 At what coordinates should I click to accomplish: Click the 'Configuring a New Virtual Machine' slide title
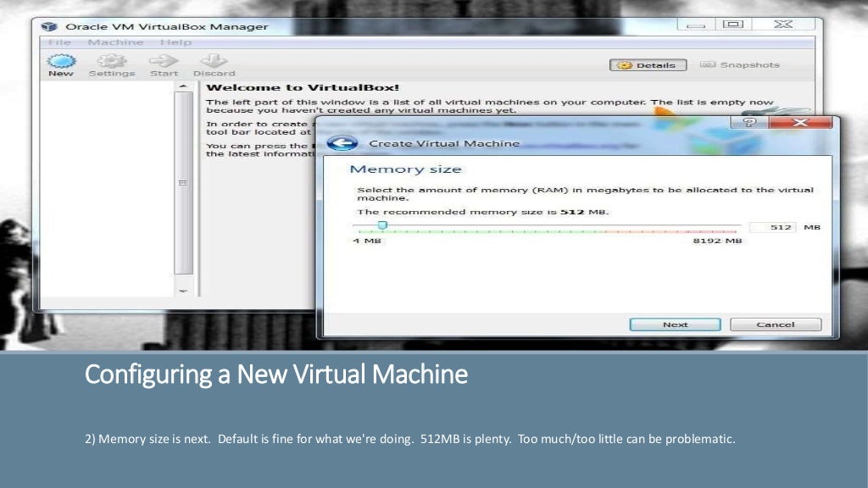276,375
